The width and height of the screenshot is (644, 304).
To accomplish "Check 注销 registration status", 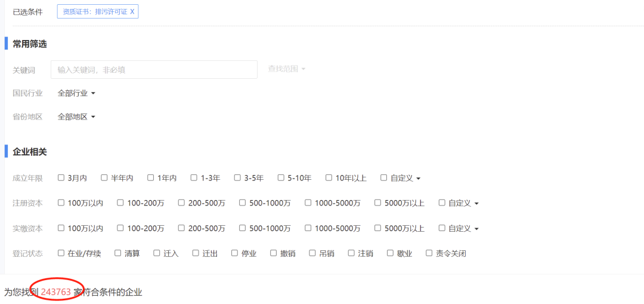I will [351, 253].
